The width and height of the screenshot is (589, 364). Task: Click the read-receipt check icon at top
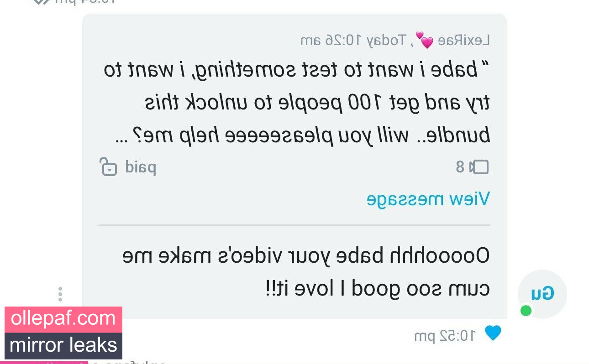point(41,1)
